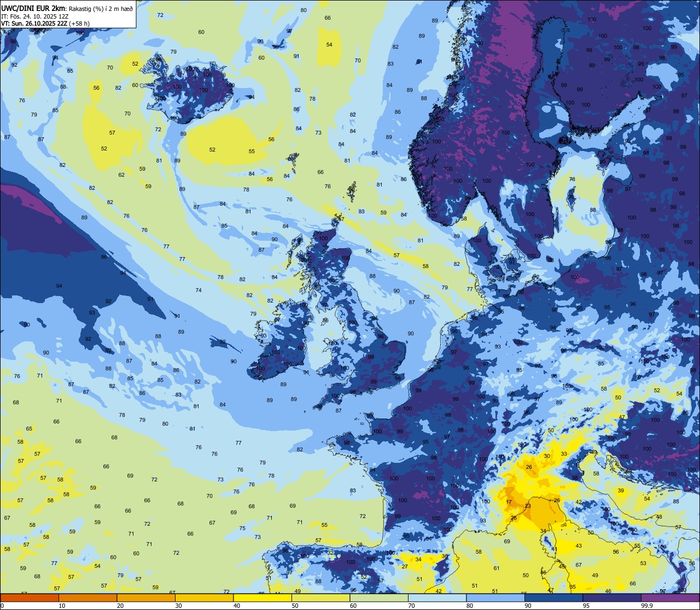Click the legend tick label '80'
The width and height of the screenshot is (700, 610).
click(x=470, y=606)
